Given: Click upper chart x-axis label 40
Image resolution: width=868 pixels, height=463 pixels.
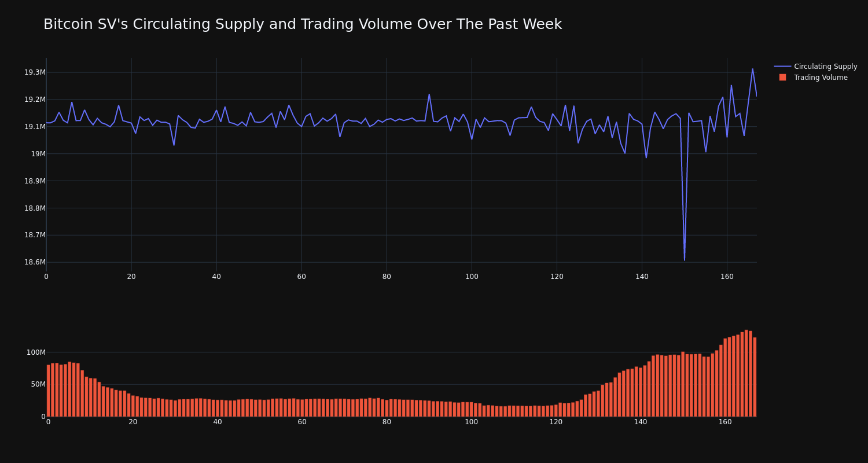Looking at the screenshot, I should [x=216, y=277].
